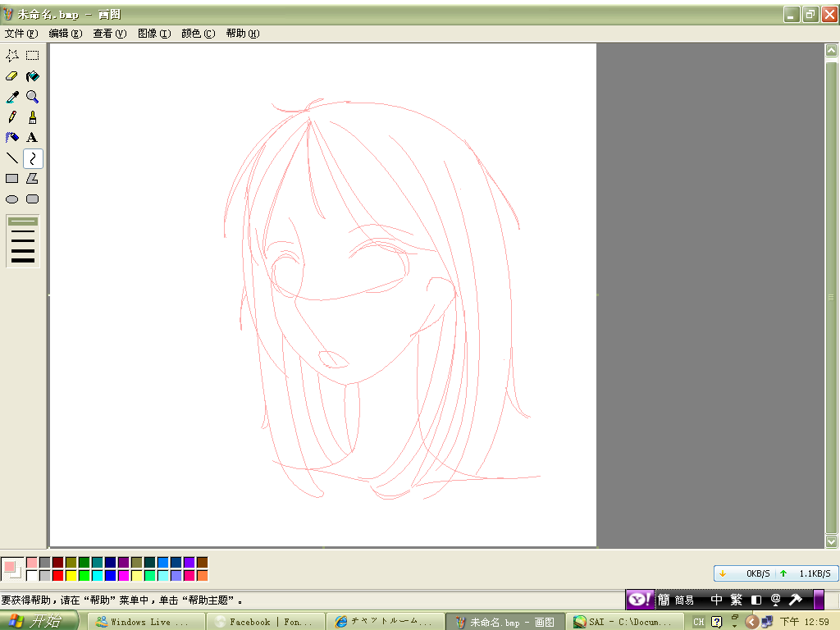
Task: Pick the magenta color swatch
Action: click(x=123, y=575)
